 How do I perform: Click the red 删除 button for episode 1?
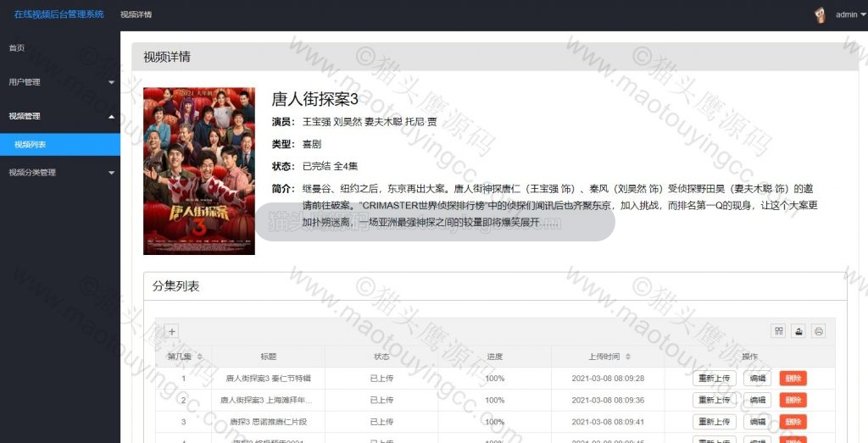(x=793, y=379)
